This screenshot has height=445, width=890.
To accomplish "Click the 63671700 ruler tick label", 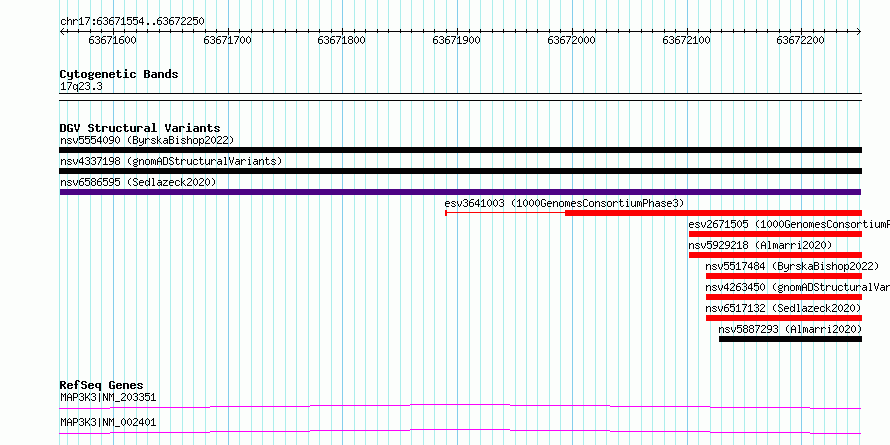I will click(227, 40).
